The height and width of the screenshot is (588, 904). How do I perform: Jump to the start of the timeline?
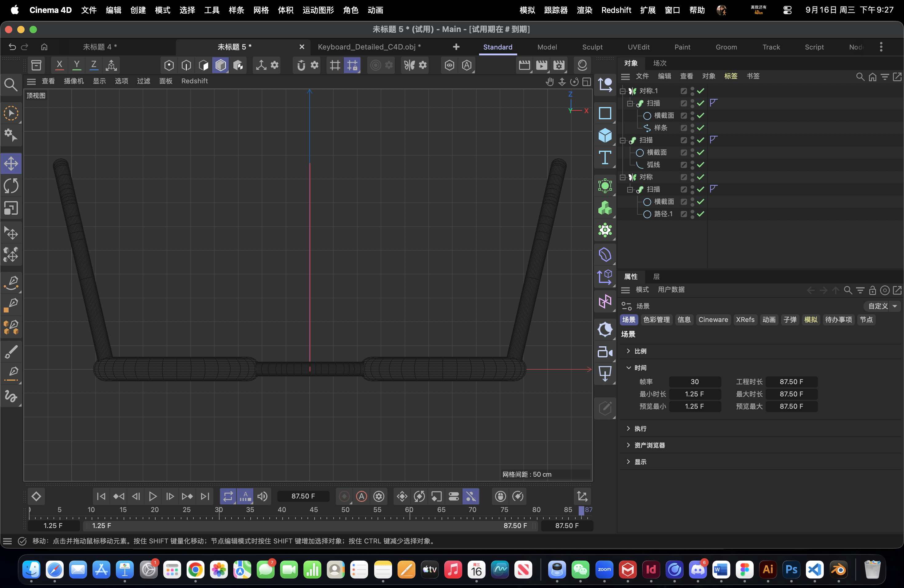pyautogui.click(x=101, y=496)
